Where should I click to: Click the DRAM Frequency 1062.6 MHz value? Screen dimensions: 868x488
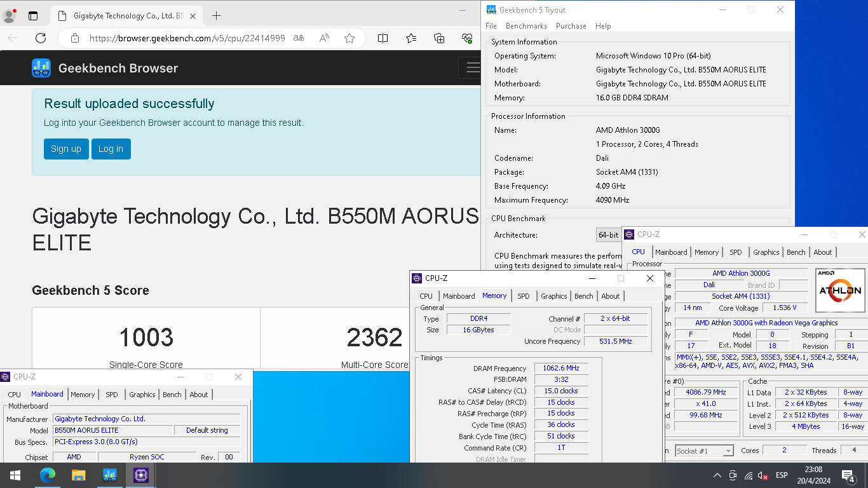coord(561,369)
